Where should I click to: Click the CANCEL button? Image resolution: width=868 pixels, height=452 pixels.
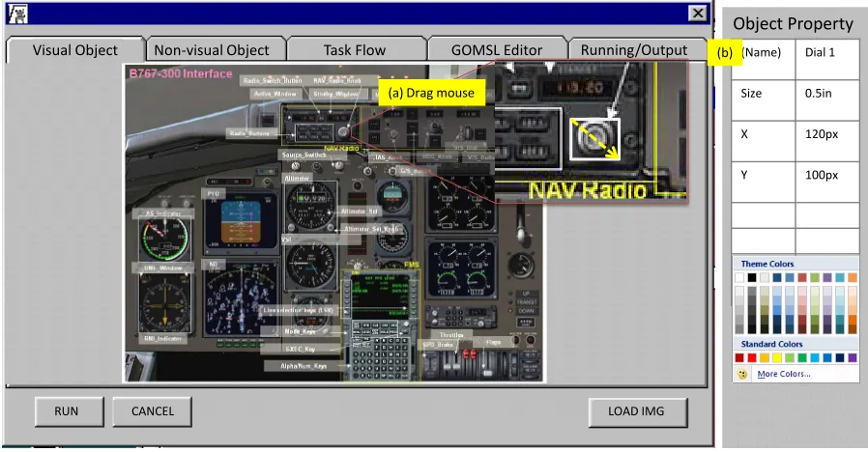pos(152,411)
